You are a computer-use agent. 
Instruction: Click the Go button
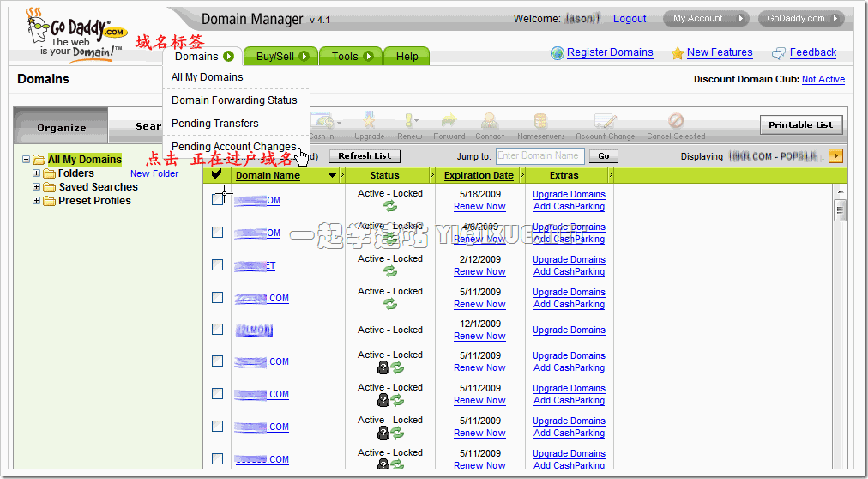click(603, 156)
